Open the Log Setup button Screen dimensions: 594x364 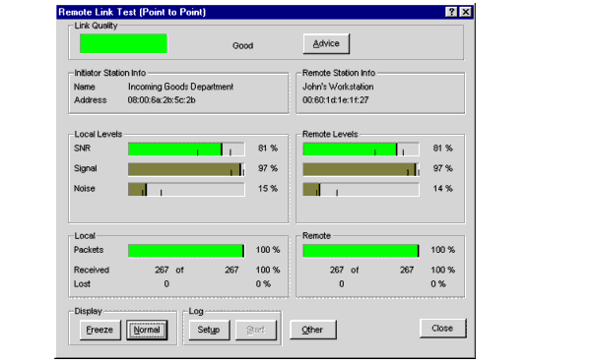click(x=209, y=330)
